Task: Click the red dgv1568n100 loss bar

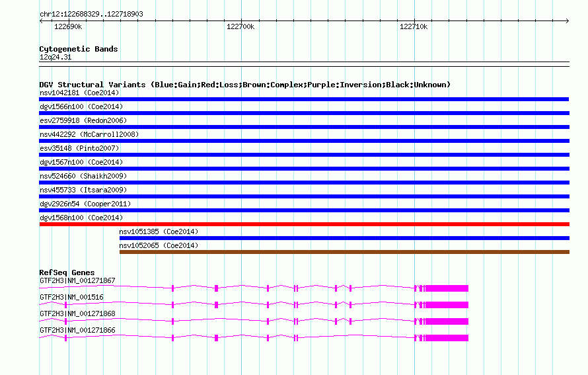Action: tap(304, 224)
